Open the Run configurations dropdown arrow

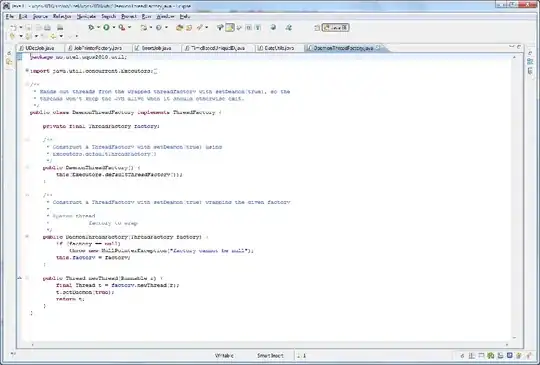click(x=114, y=28)
